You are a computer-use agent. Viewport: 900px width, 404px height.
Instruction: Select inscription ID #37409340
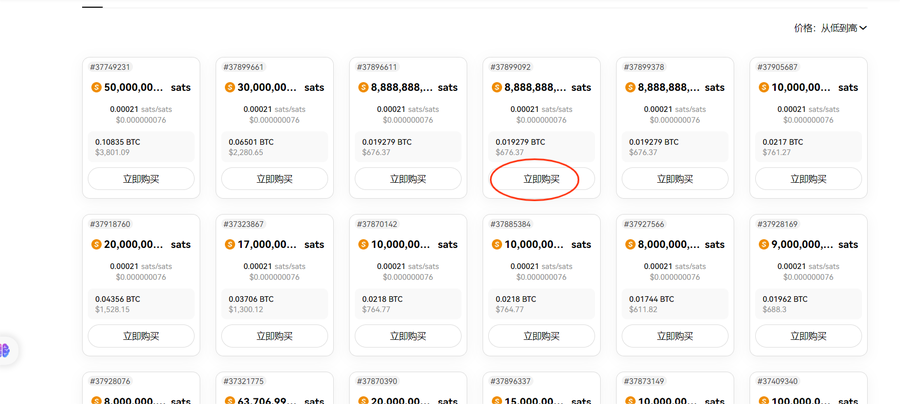(x=778, y=381)
